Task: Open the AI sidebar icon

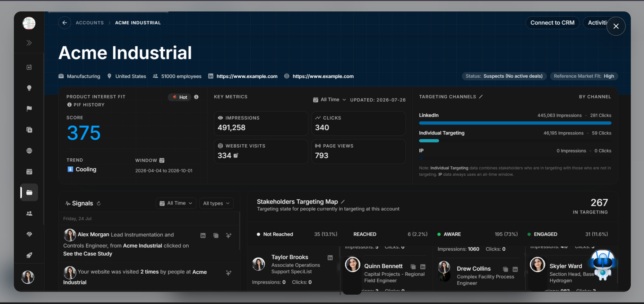Action: (29, 67)
